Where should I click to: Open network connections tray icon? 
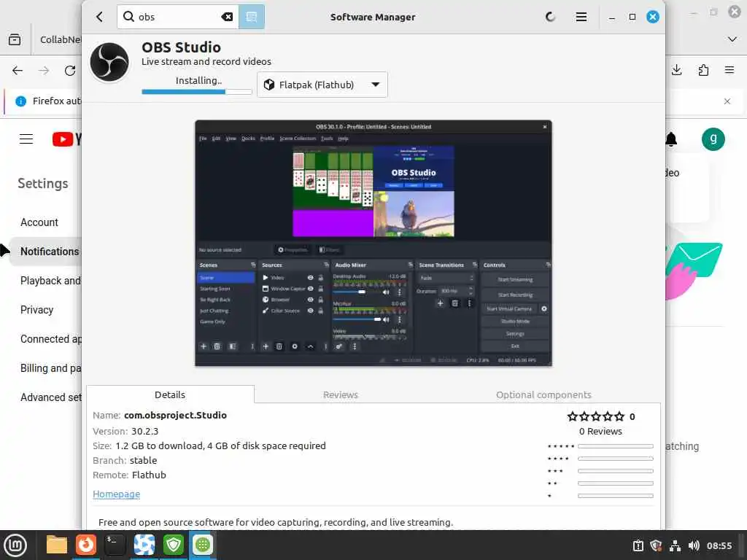675,545
